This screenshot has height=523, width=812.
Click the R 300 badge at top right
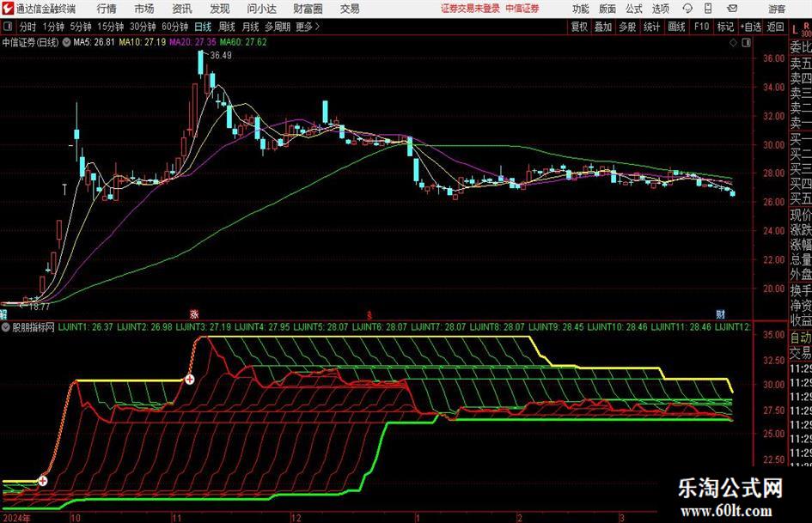coord(806,29)
